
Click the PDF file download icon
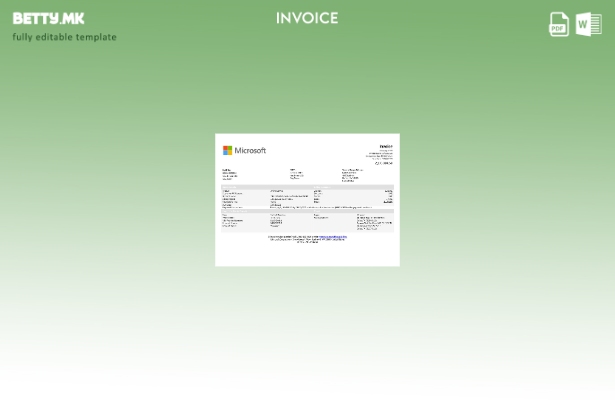[559, 24]
